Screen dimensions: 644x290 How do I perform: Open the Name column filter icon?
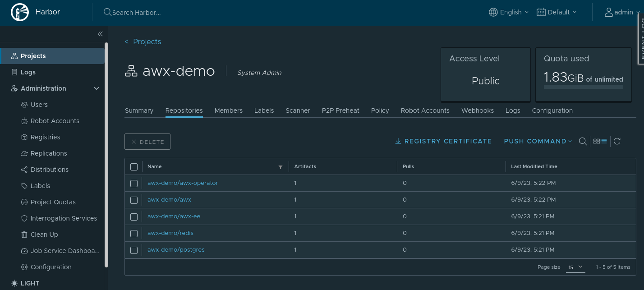click(281, 167)
